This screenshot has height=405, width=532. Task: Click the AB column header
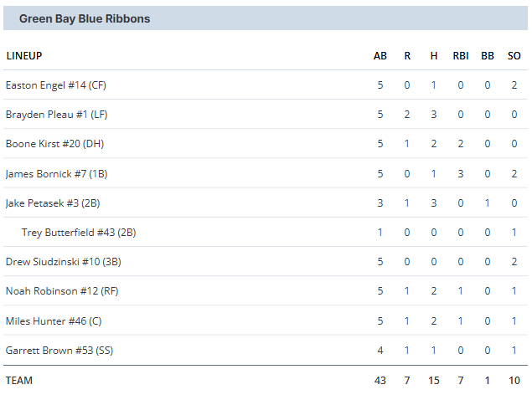[x=380, y=55]
